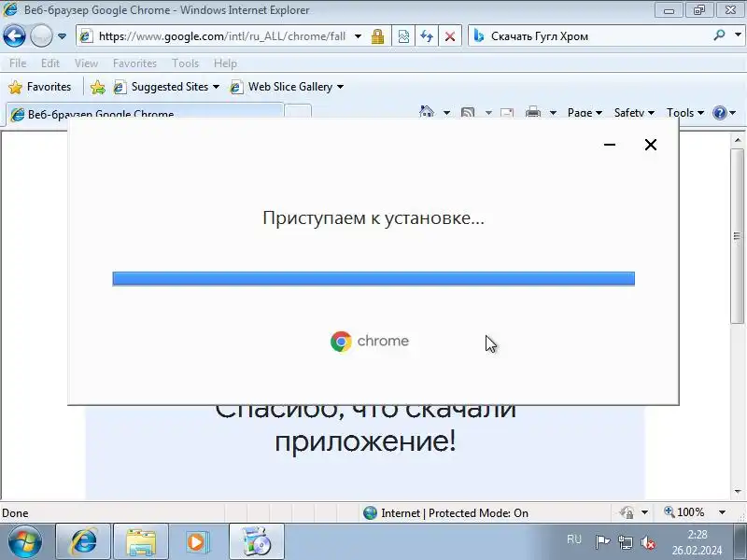Switch to the installer taskbar icon

click(256, 542)
